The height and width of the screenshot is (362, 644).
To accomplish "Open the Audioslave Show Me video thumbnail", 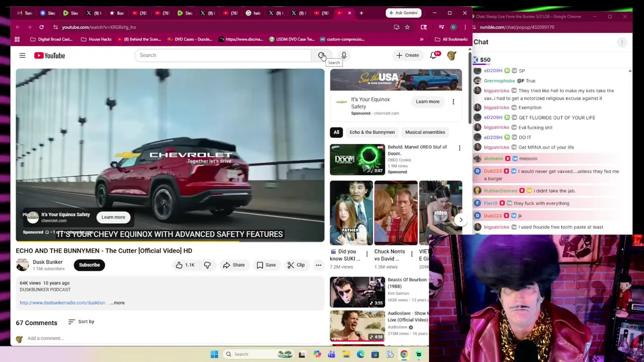I will (357, 326).
